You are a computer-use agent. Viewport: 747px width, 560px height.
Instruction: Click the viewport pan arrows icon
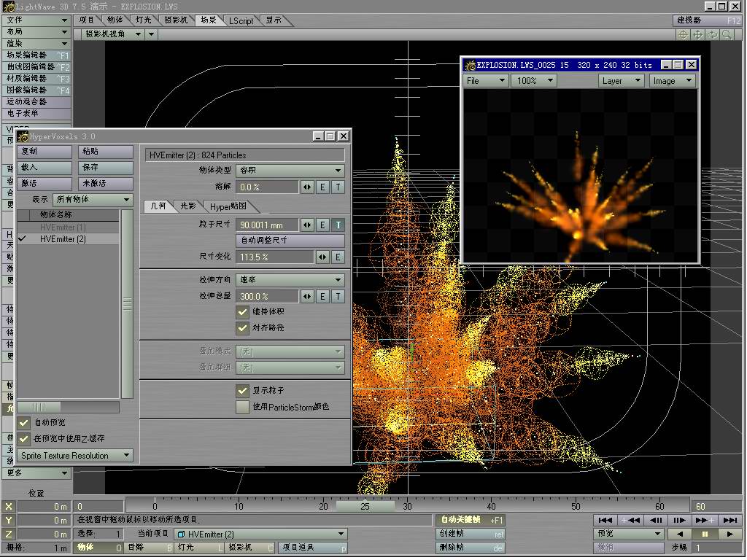click(698, 35)
